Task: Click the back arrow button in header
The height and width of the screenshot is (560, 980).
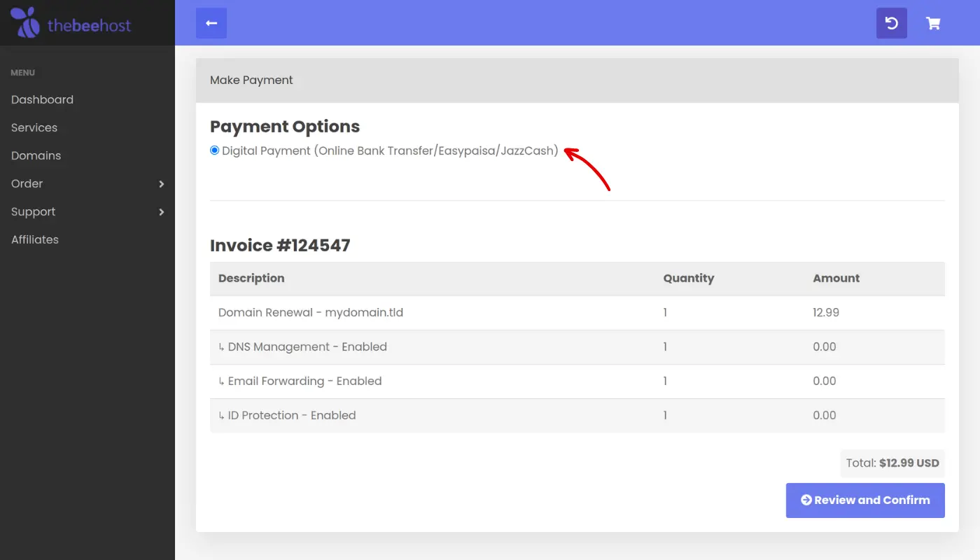Action: click(x=211, y=23)
